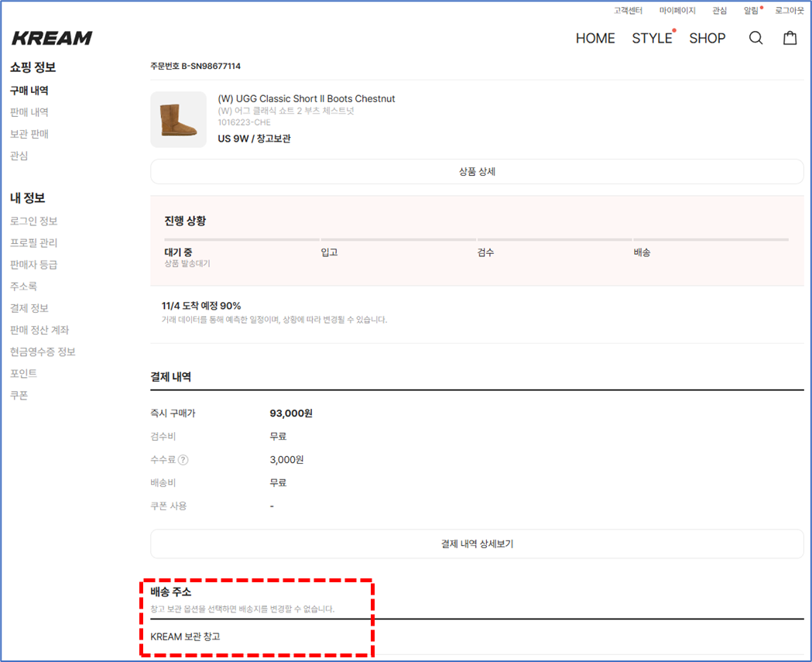
Task: Click 로그아웃 to log out
Action: [x=790, y=10]
